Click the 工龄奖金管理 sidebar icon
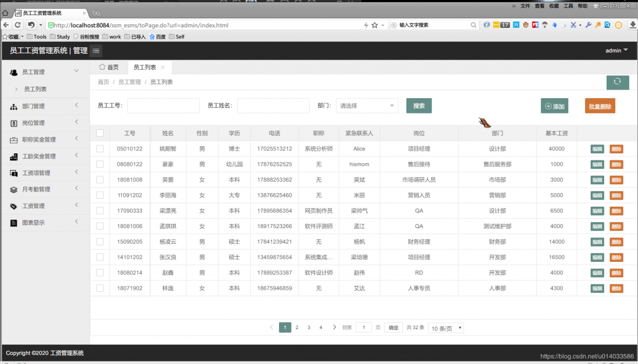 (14, 156)
